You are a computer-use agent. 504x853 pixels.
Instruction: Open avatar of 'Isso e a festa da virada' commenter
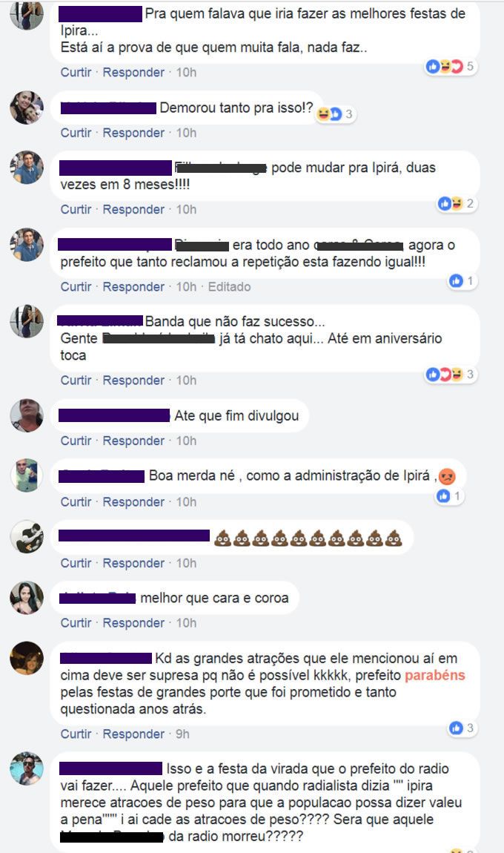[27, 768]
